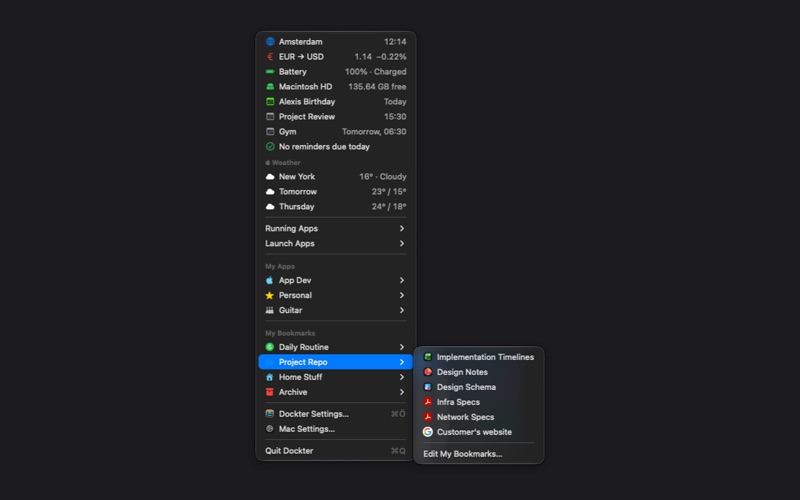
Task: Open Dockter Settings… menu entry
Action: (x=335, y=414)
